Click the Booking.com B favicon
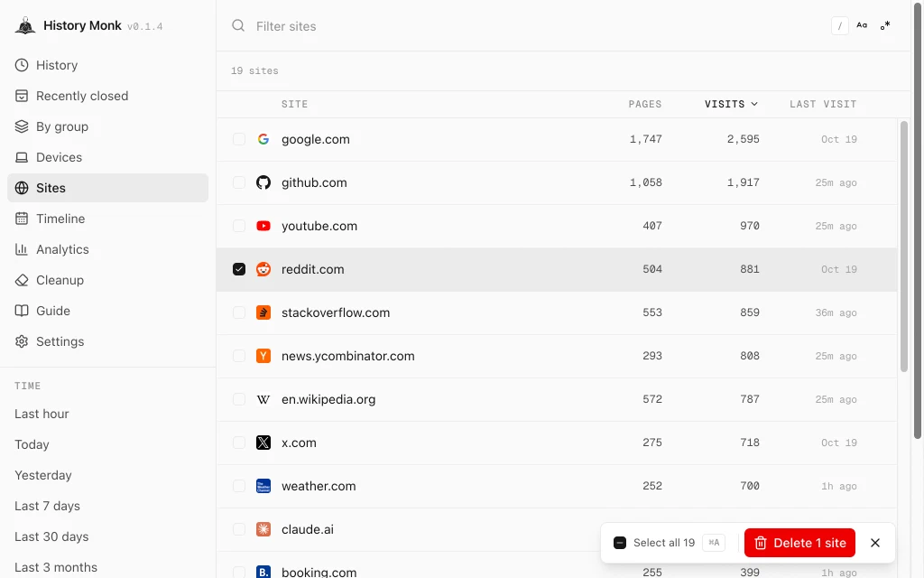The width and height of the screenshot is (924, 578). [263, 572]
